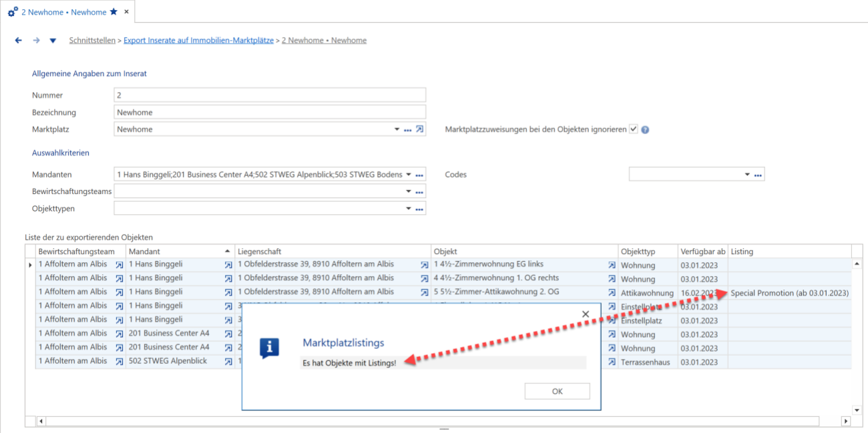Follow the Schnittstellen breadcrumb link
This screenshot has width=868, height=433.
92,41
